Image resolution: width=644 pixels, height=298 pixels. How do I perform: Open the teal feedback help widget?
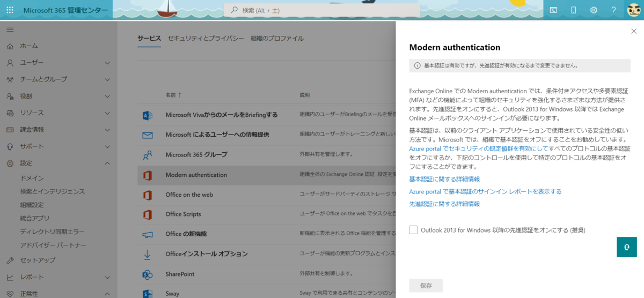pyautogui.click(x=627, y=247)
